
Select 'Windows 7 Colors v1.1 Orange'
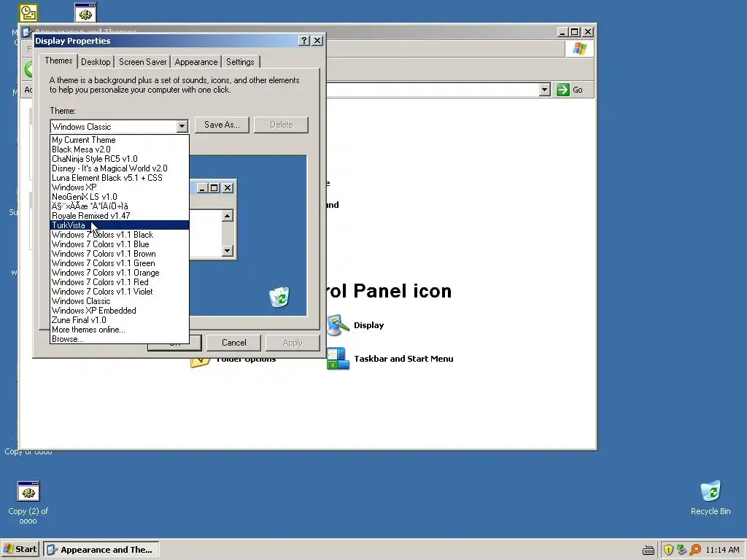pyautogui.click(x=120, y=273)
